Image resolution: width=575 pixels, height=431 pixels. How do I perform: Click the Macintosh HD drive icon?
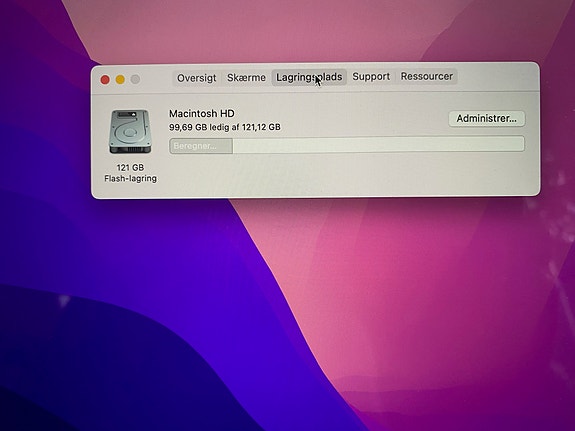tap(130, 132)
